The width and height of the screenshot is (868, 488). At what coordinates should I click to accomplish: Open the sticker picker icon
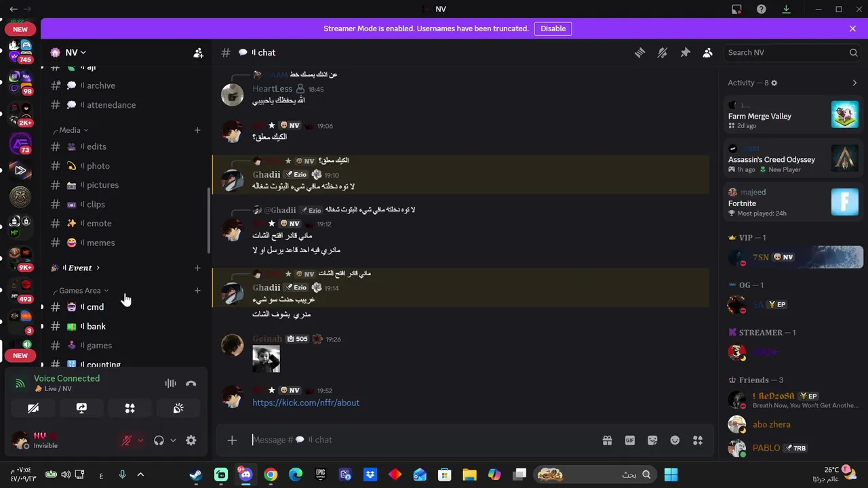click(x=652, y=440)
